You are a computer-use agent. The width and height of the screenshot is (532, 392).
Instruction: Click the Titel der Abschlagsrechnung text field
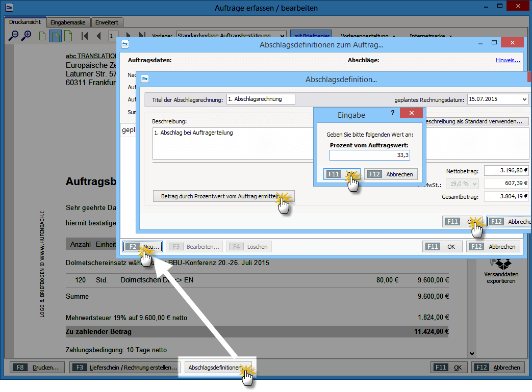260,99
